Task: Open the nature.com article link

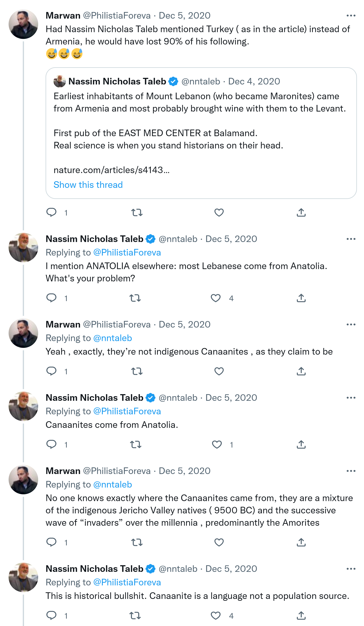Action: pyautogui.click(x=112, y=170)
